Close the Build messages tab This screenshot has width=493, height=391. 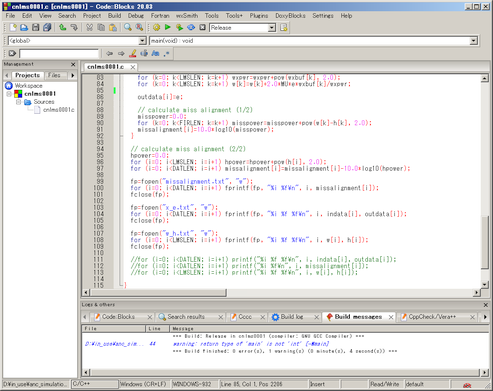[391, 317]
